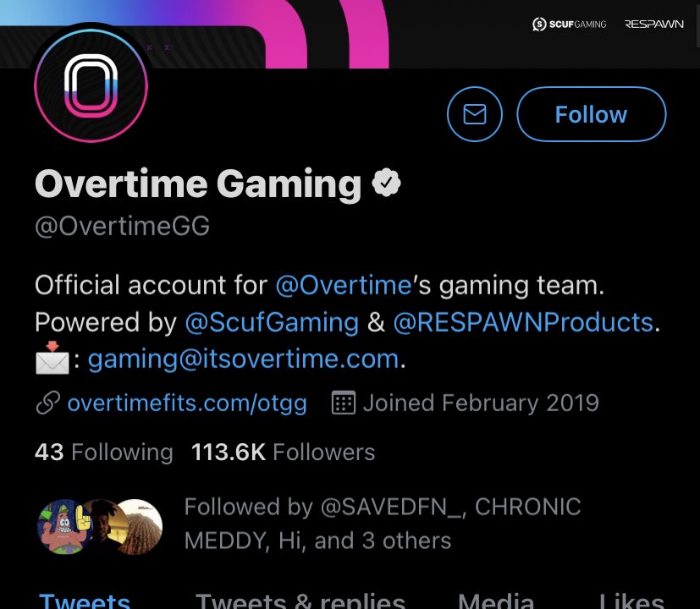Open the @Overtime mention link
The image size is (700, 609).
click(x=343, y=285)
